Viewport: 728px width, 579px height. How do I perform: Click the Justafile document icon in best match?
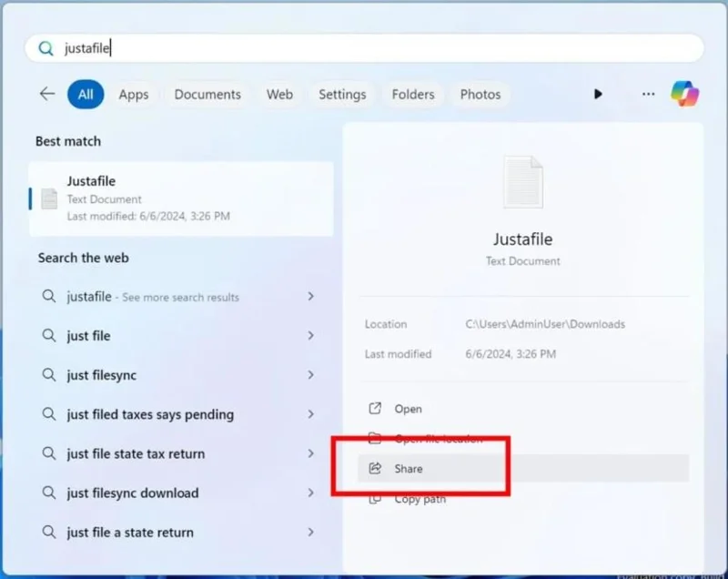49,198
